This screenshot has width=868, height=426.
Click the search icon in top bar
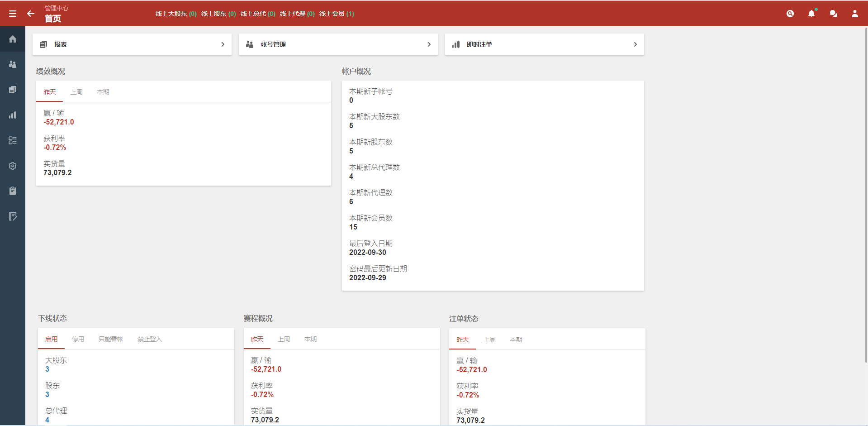coord(790,14)
